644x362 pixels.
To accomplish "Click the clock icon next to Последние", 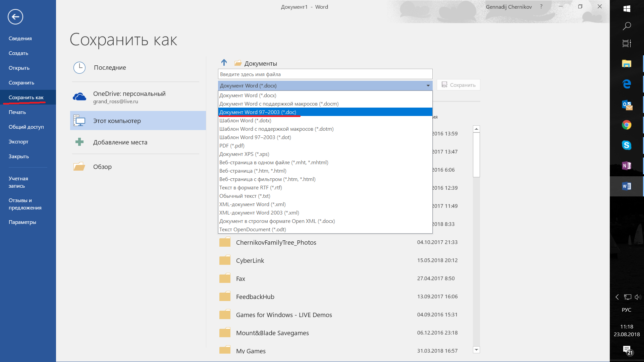I will point(79,68).
